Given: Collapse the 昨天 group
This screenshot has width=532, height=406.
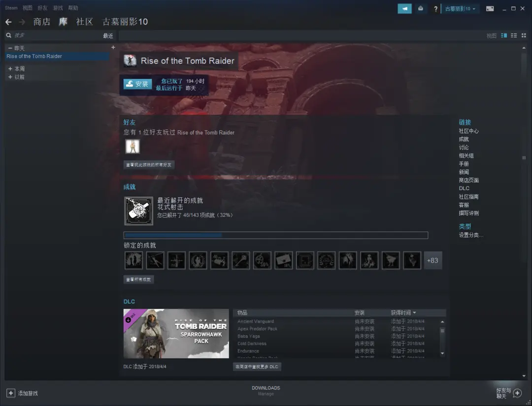Looking at the screenshot, I should click(x=10, y=48).
